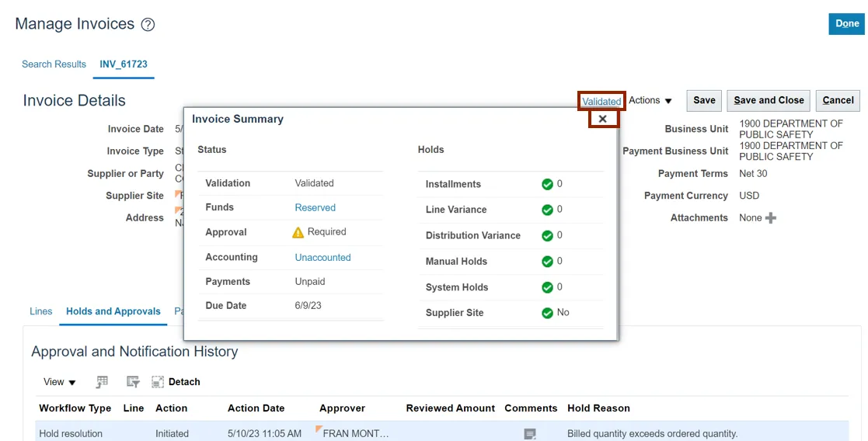Viewport: 868px width, 441px height.
Task: Click the freeze columns table icon
Action: (102, 382)
